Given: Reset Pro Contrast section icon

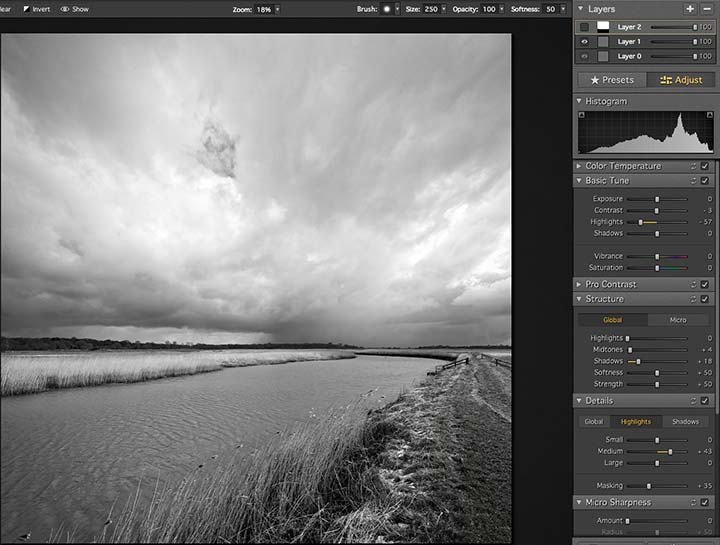Looking at the screenshot, I should coord(693,285).
